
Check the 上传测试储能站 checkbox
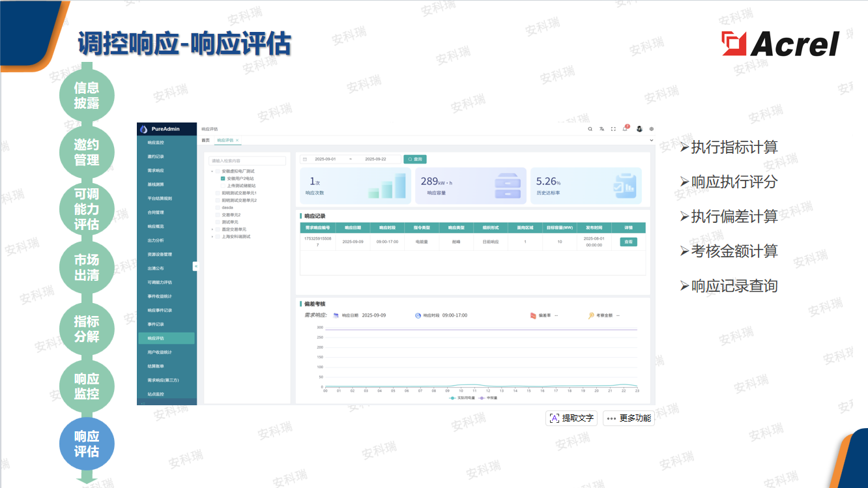click(223, 186)
